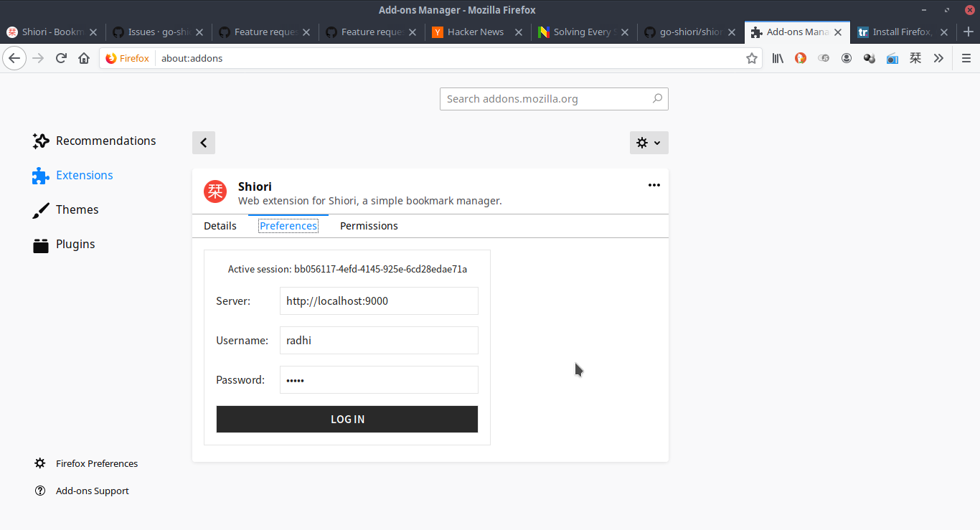Open Add-ons Support link

tap(82, 491)
